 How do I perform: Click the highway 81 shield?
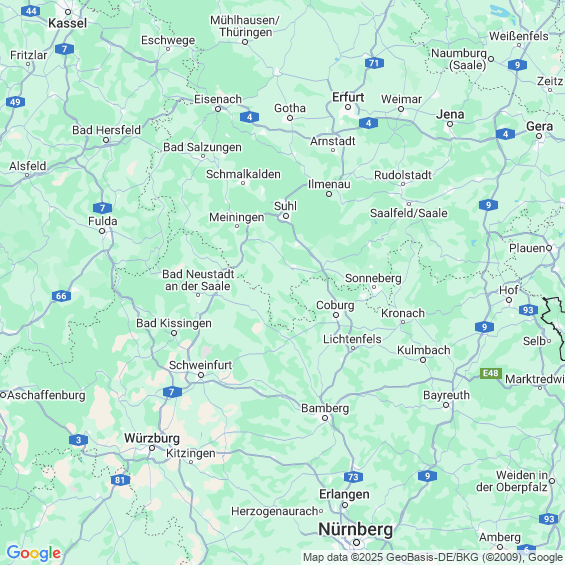pyautogui.click(x=120, y=480)
